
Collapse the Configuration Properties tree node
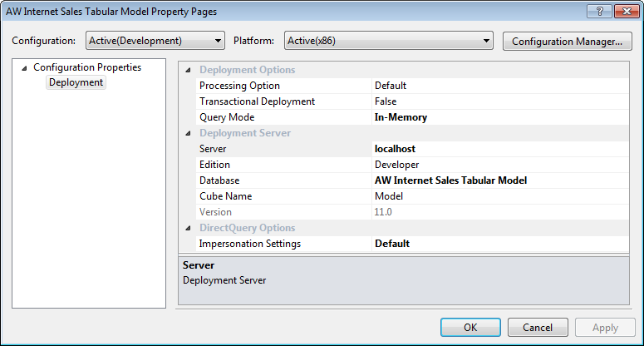24,68
